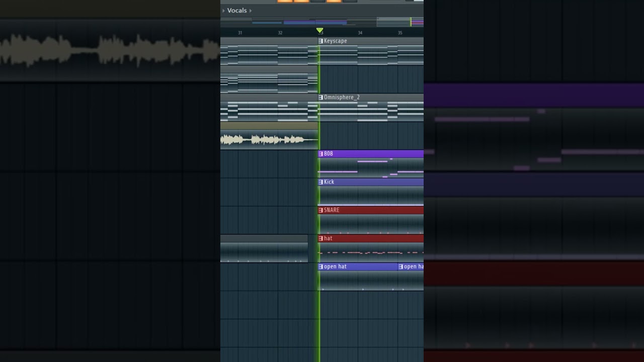Open the Kick clip menu icon
This screenshot has width=644, height=362.
point(321,182)
